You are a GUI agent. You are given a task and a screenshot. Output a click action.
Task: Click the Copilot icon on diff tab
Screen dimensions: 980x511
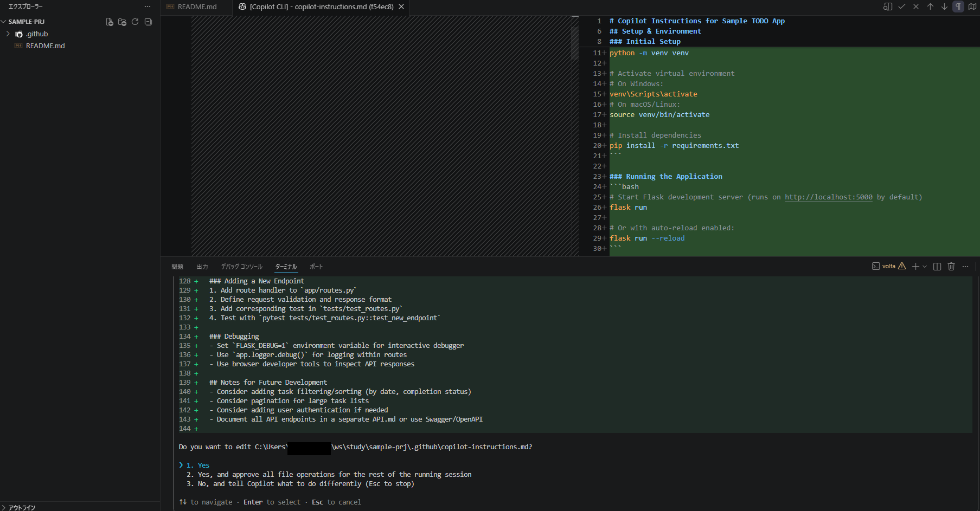coord(242,7)
